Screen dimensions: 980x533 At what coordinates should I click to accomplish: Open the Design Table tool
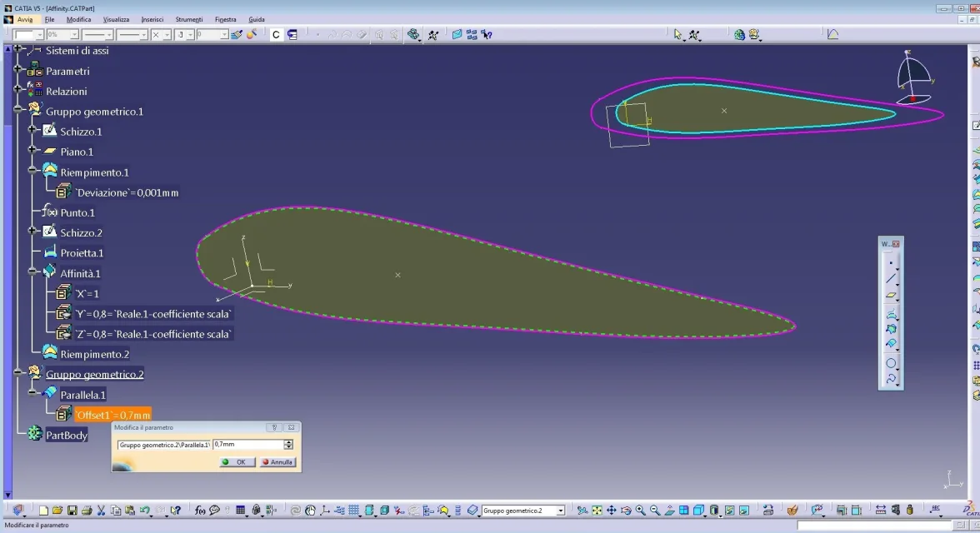tap(241, 511)
